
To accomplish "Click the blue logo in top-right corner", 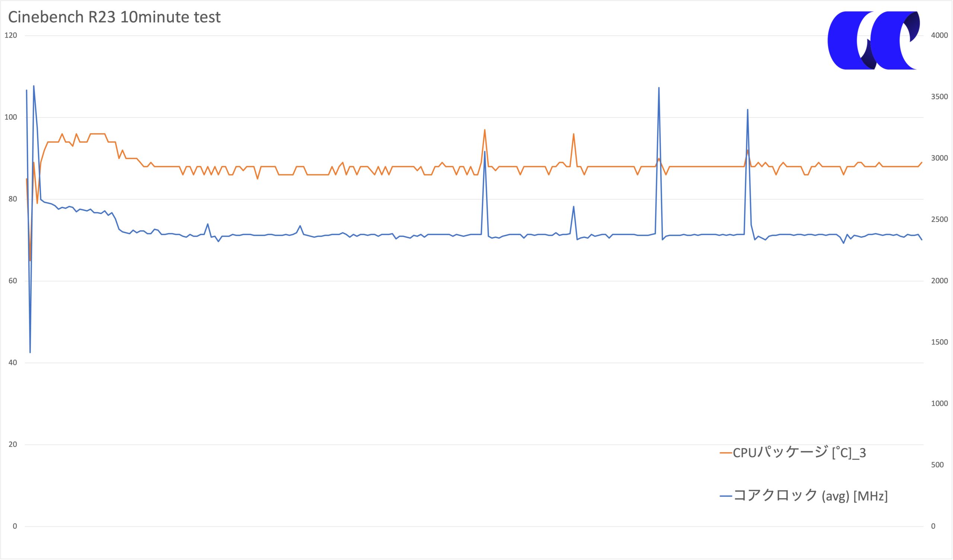I will (x=874, y=41).
